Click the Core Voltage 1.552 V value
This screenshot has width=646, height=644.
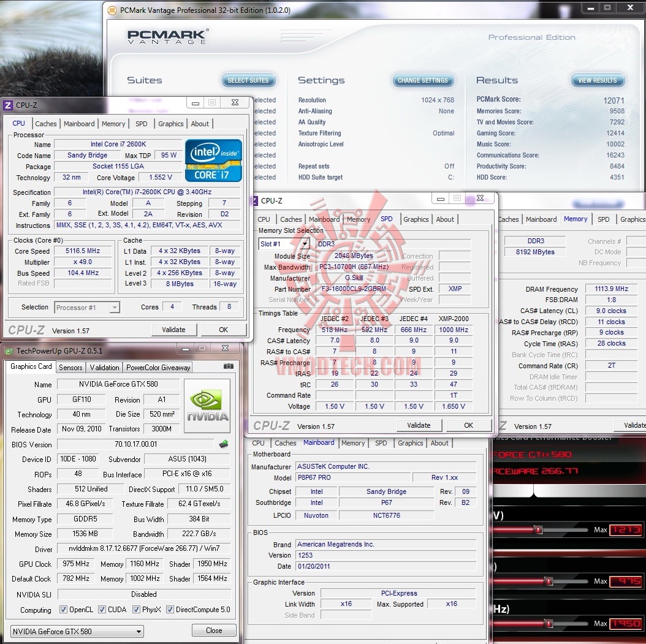coord(161,177)
